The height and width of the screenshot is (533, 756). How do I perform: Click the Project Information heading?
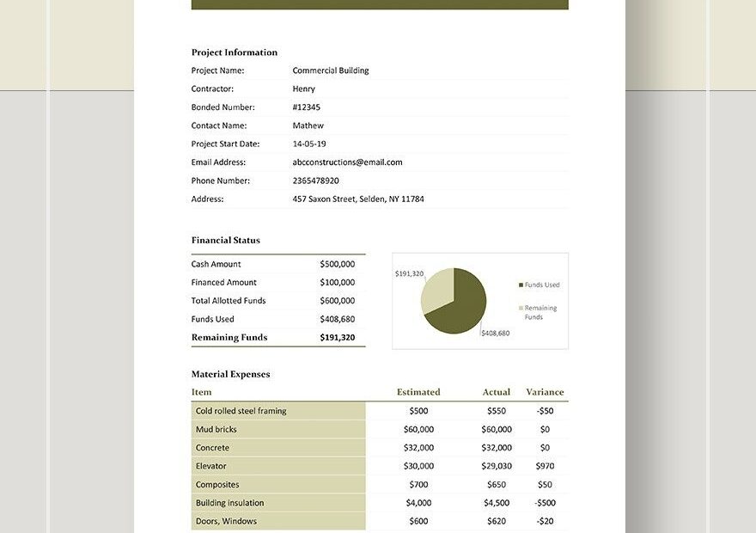[235, 52]
